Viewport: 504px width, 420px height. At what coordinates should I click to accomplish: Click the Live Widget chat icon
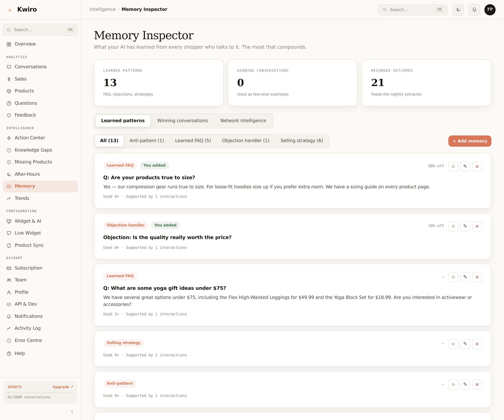pyautogui.click(x=9, y=233)
